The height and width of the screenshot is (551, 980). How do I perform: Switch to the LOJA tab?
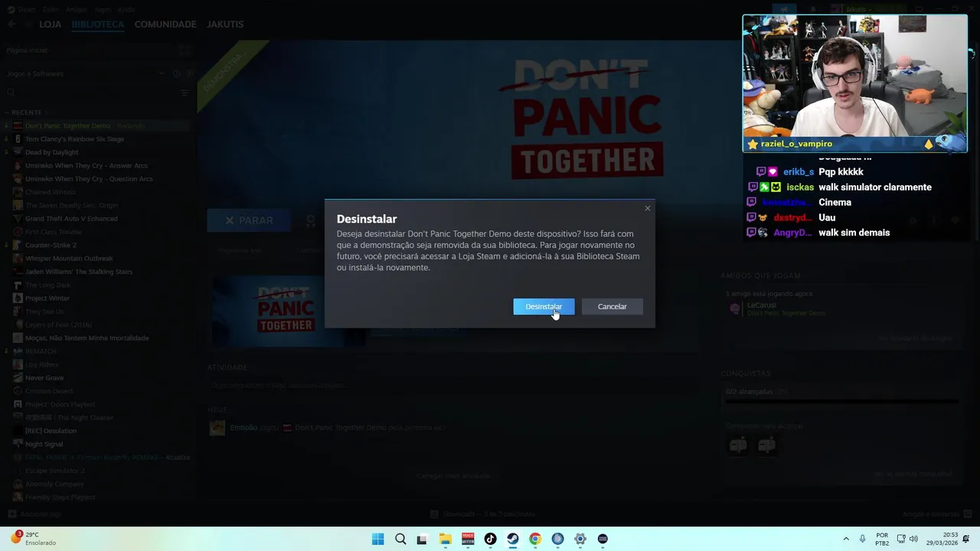point(50,24)
